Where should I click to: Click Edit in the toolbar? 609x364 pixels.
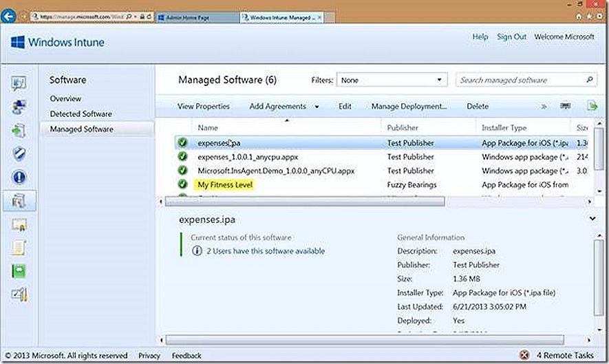(345, 106)
